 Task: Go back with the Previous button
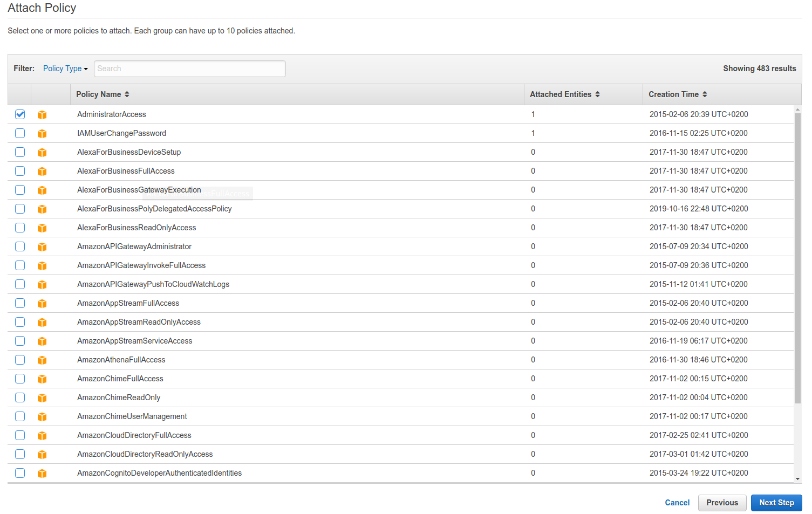point(722,503)
